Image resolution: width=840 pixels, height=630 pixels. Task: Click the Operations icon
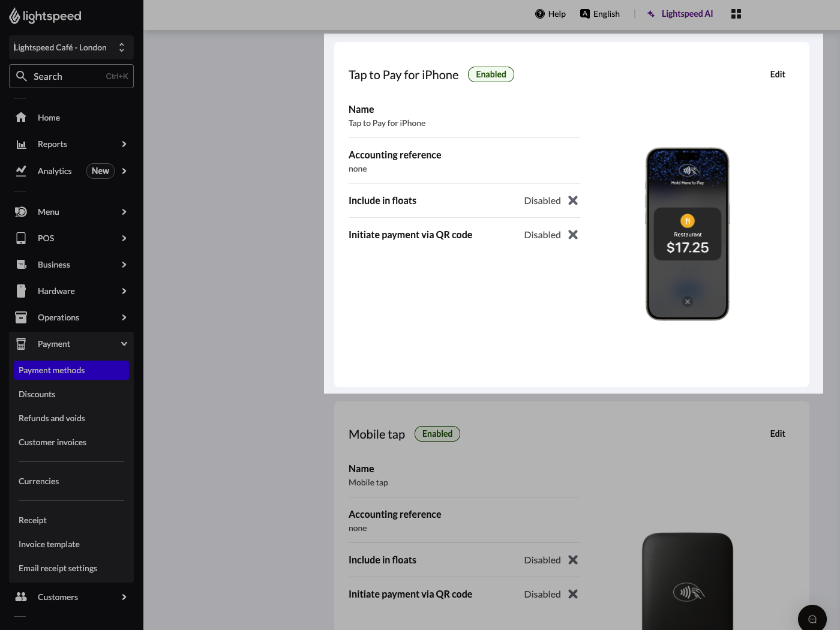[20, 317]
